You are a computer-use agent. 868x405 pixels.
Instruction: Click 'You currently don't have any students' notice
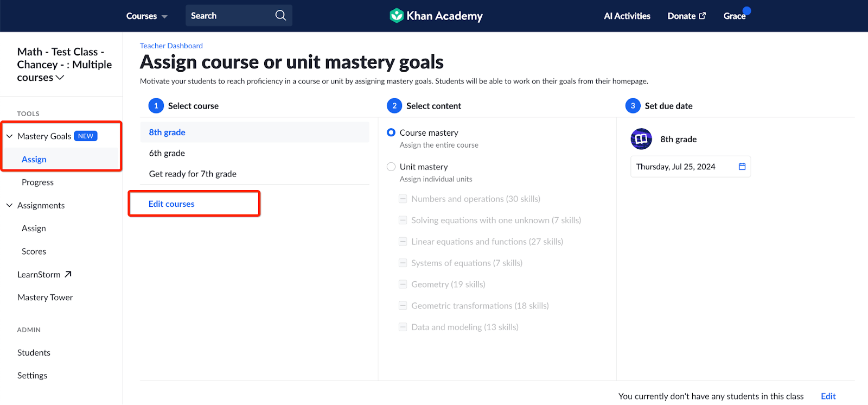click(x=711, y=396)
